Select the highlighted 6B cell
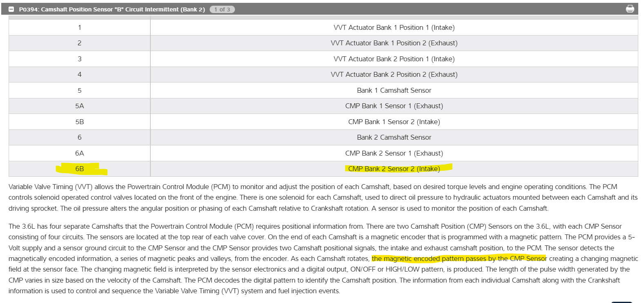The height and width of the screenshot is (303, 644). [x=80, y=169]
